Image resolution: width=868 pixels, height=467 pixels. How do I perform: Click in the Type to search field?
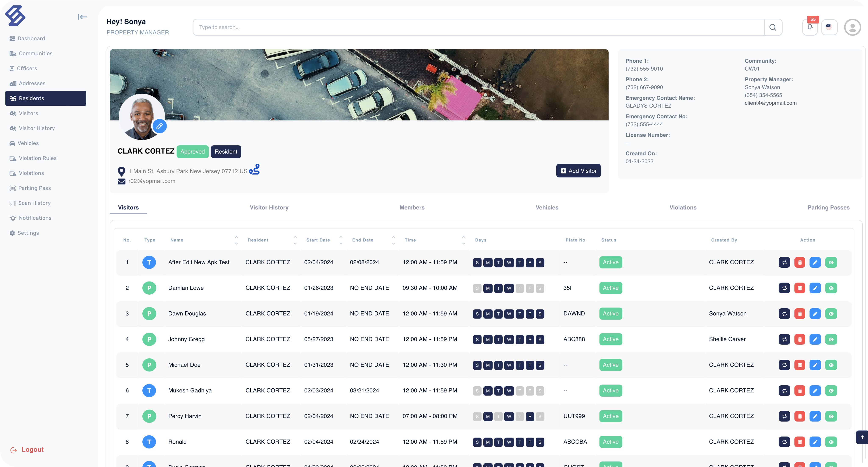[x=479, y=27]
